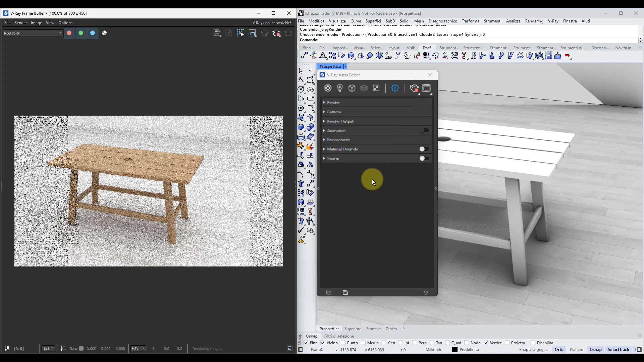Switch to the Superiore viewport tab
Viewport: 644px width, 362px height.
pos(353,329)
